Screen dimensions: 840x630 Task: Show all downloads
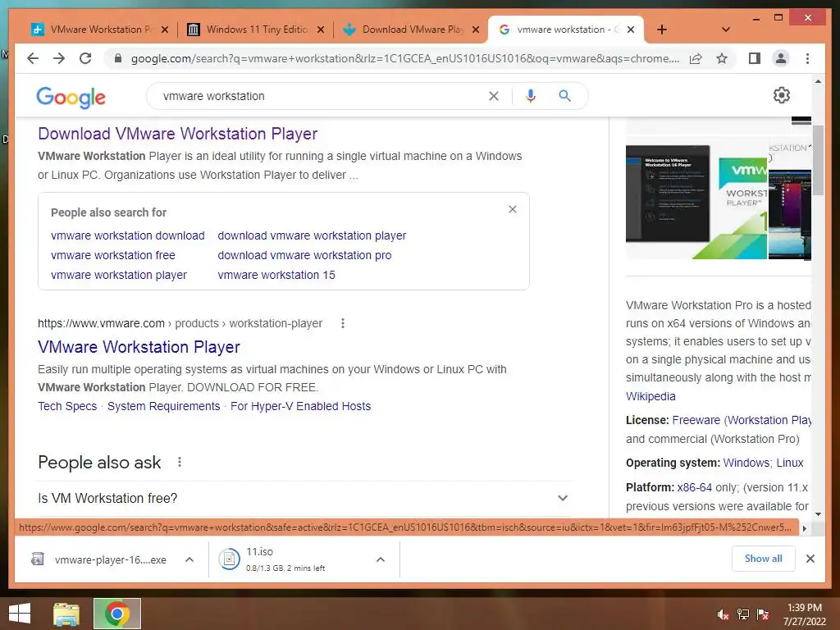point(764,559)
